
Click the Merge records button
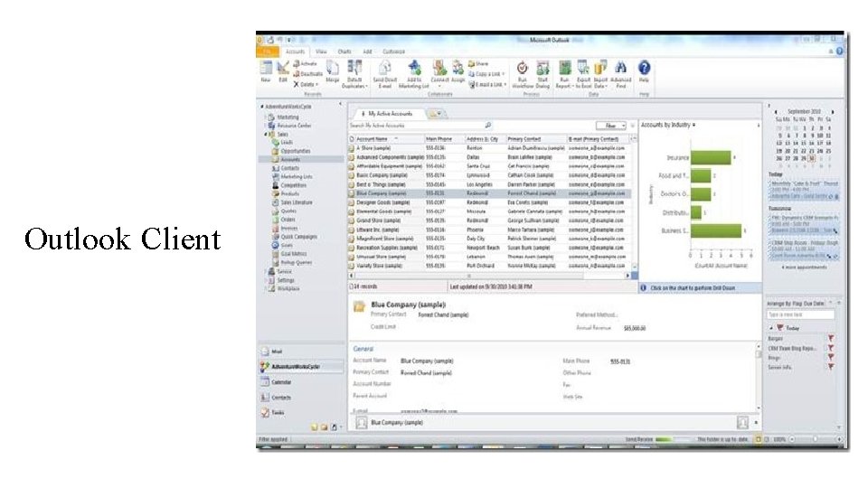coord(332,72)
